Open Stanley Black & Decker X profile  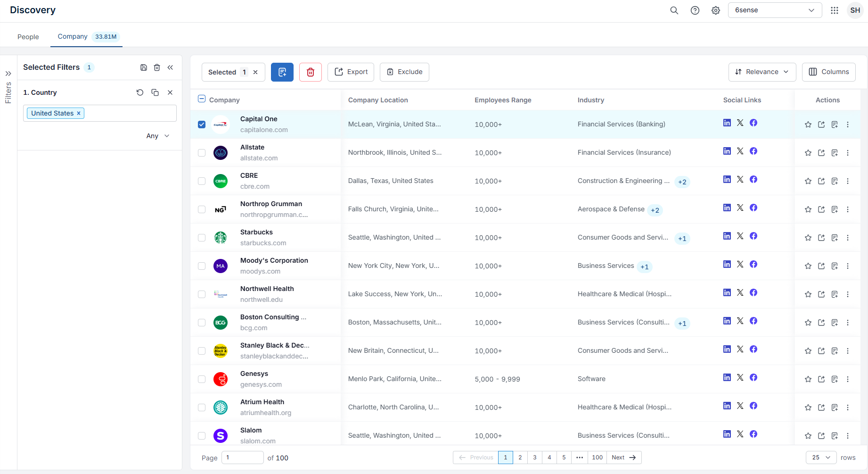pos(740,349)
